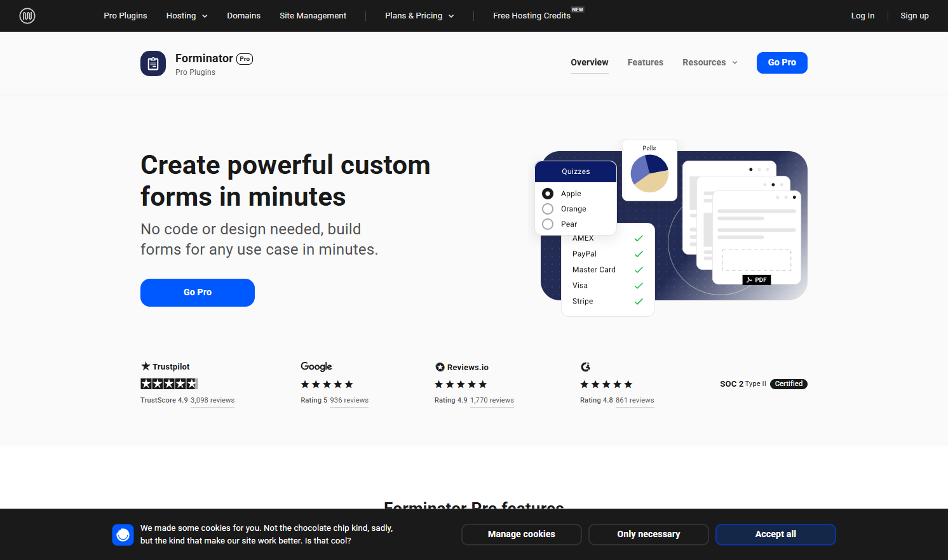This screenshot has height=560, width=948.
Task: Click the 'Rating 5' text
Action: coord(314,401)
